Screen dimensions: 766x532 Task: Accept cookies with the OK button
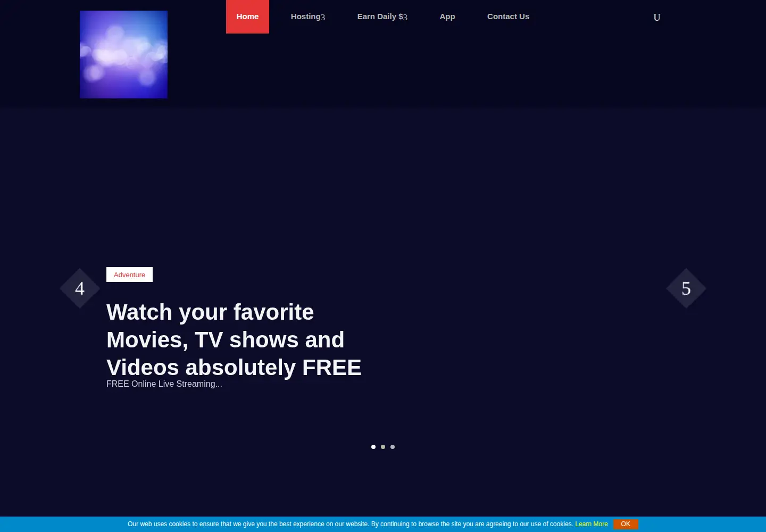(x=626, y=524)
